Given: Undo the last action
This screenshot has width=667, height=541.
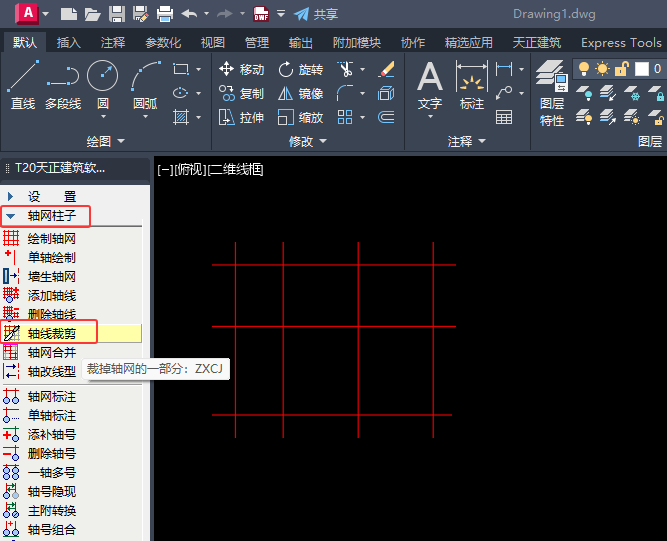Looking at the screenshot, I should click(189, 14).
